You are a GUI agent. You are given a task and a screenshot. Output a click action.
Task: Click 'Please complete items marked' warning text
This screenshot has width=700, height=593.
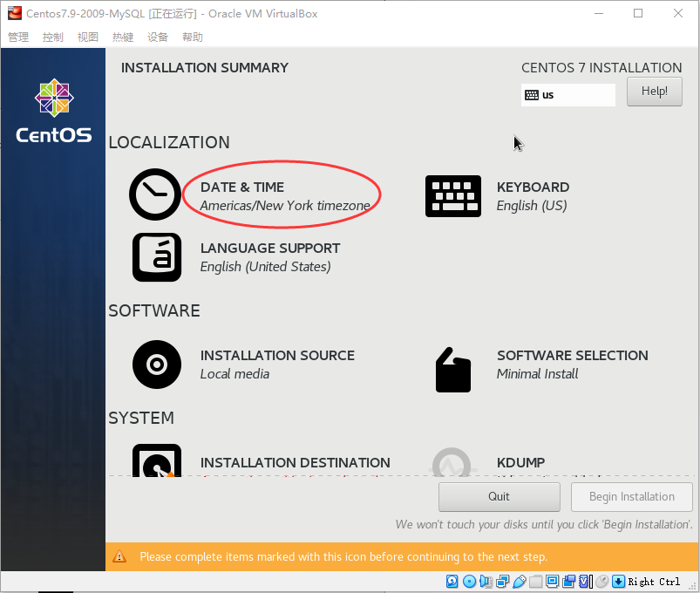click(x=343, y=557)
